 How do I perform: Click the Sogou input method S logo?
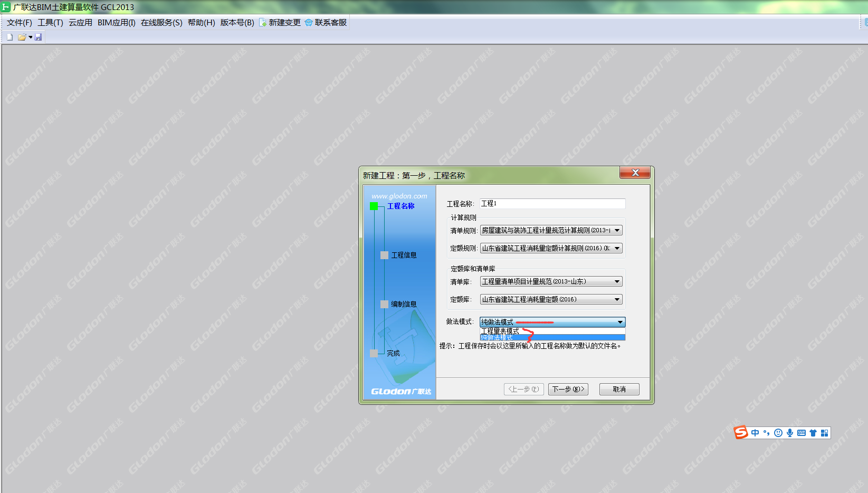coord(741,432)
